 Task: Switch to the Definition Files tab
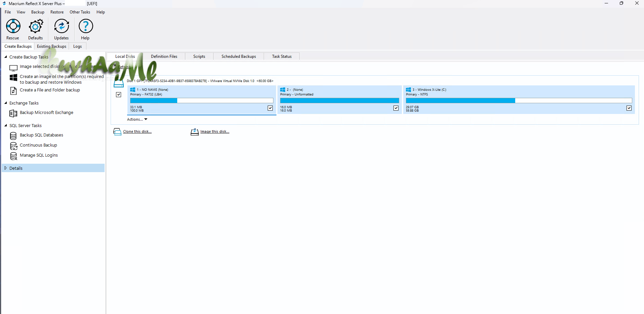164,56
